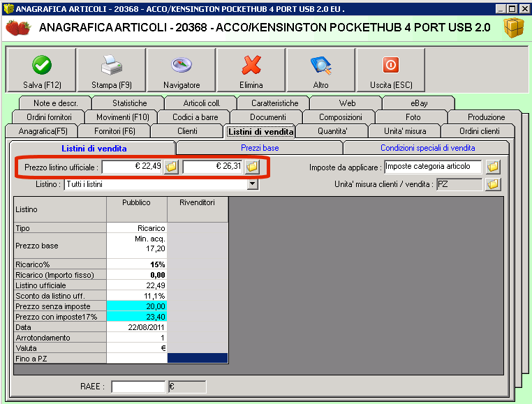Open the Foto tab
532x404 pixels.
[413, 117]
